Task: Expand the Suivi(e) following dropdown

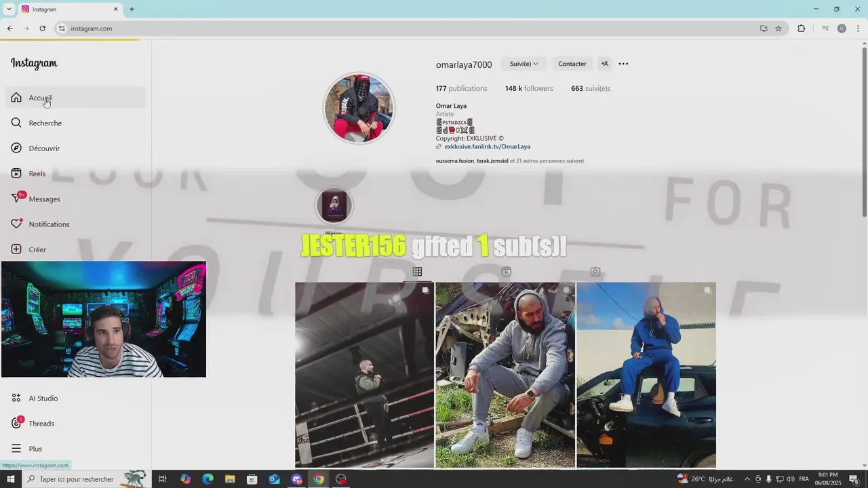Action: point(523,64)
